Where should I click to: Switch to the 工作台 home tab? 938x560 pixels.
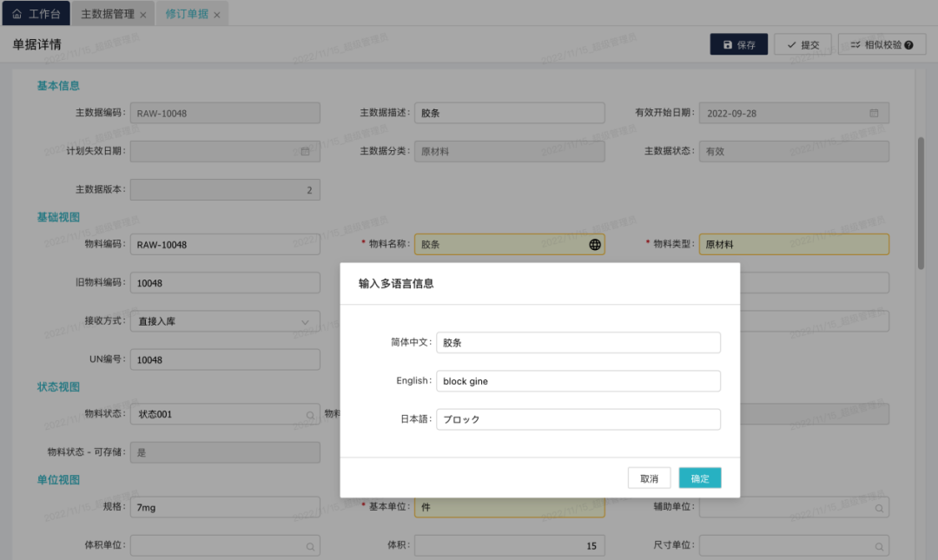tap(36, 14)
